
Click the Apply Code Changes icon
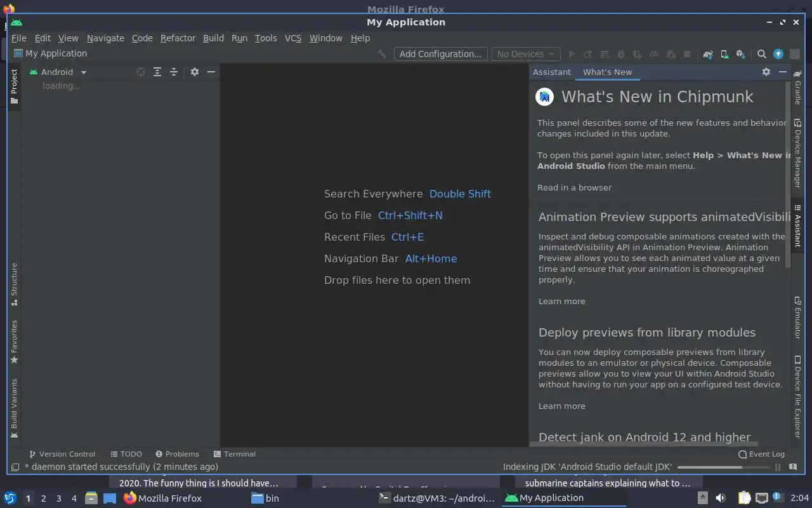click(x=605, y=54)
